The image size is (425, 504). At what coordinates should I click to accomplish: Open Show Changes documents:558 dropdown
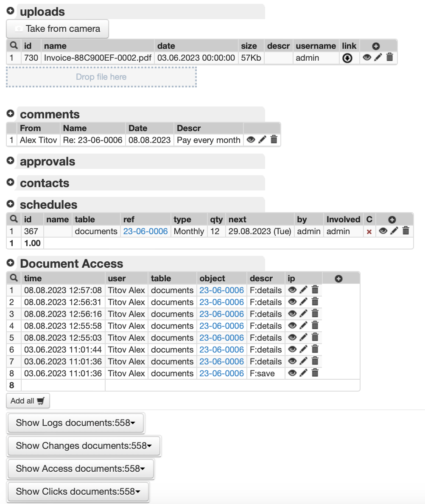(84, 446)
